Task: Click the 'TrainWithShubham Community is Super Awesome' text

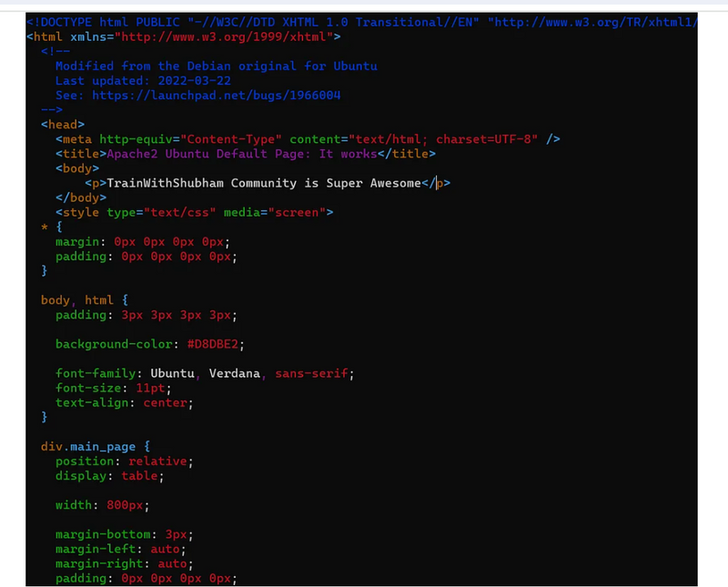Action: click(x=264, y=183)
